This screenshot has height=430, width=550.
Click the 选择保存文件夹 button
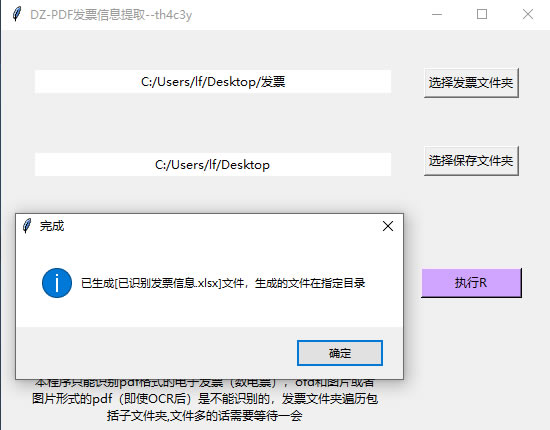pos(471,161)
